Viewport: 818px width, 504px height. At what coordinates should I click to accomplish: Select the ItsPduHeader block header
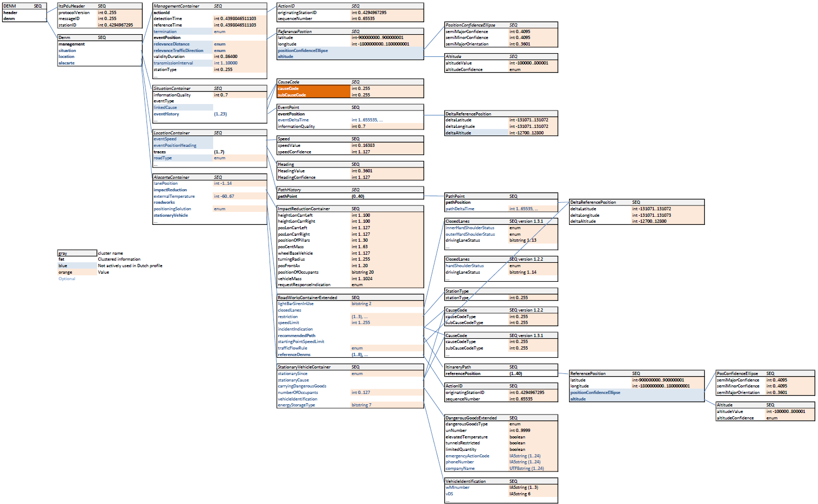point(72,6)
